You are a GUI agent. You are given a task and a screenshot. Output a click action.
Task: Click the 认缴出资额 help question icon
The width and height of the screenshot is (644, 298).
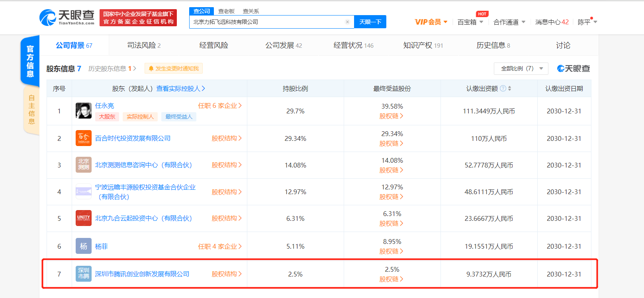pos(503,88)
